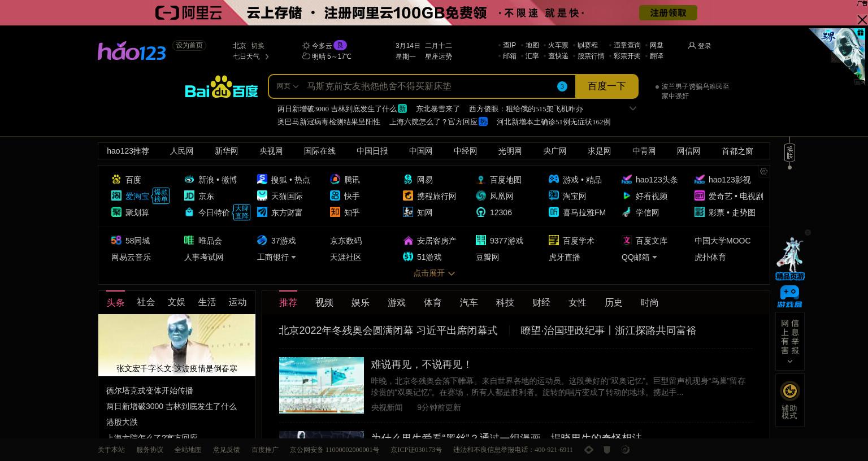Image resolution: width=868 pixels, height=461 pixels.
Task: Open the 唯品会 icon
Action: tap(189, 240)
